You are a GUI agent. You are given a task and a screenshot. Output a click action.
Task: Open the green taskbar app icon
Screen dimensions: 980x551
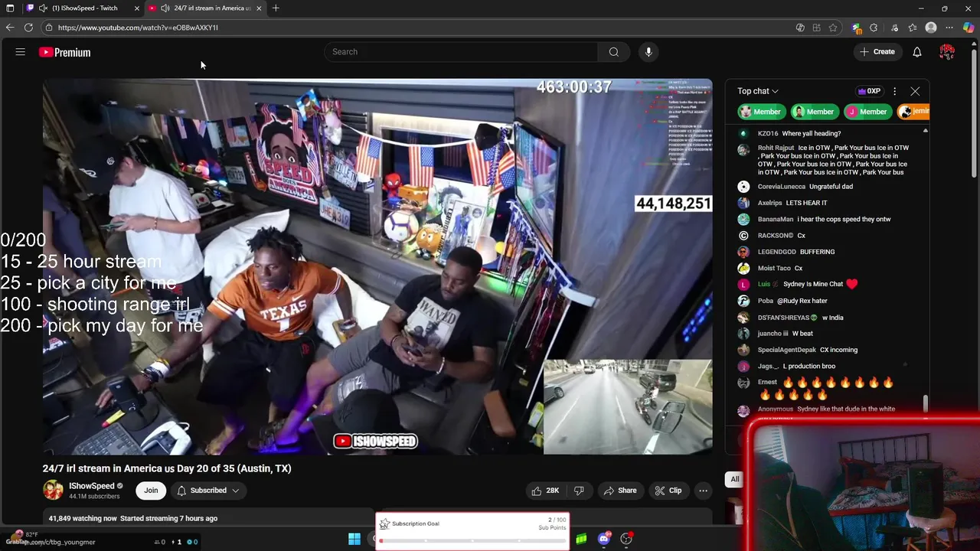coord(582,539)
